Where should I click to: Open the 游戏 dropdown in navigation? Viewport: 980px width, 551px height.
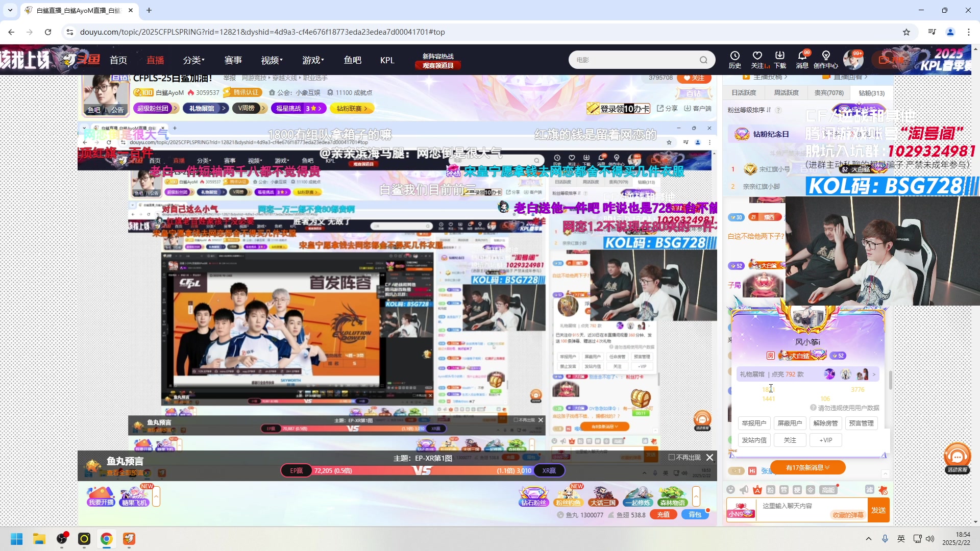pos(313,60)
